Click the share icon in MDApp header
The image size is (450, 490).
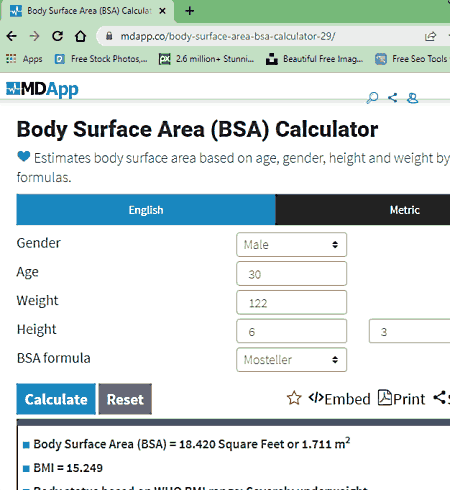point(393,98)
